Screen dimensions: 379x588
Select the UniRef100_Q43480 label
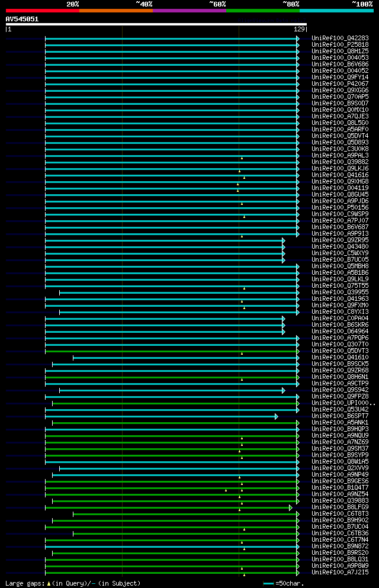pos(340,247)
